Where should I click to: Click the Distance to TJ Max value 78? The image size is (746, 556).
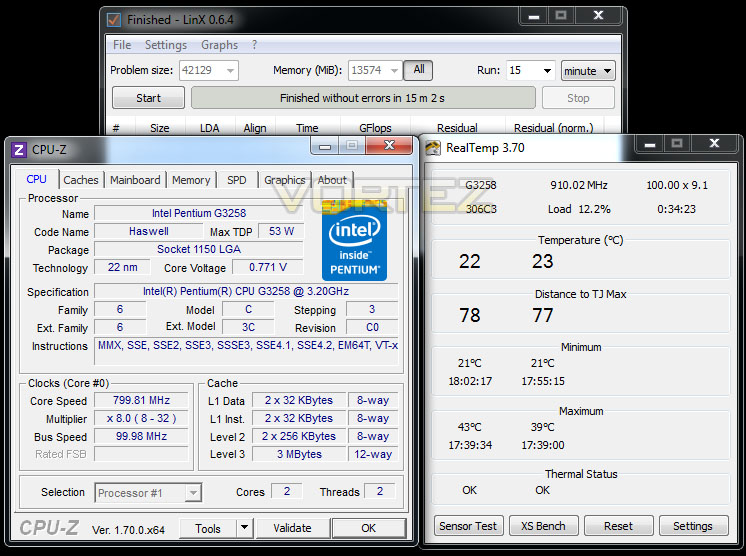tap(470, 315)
